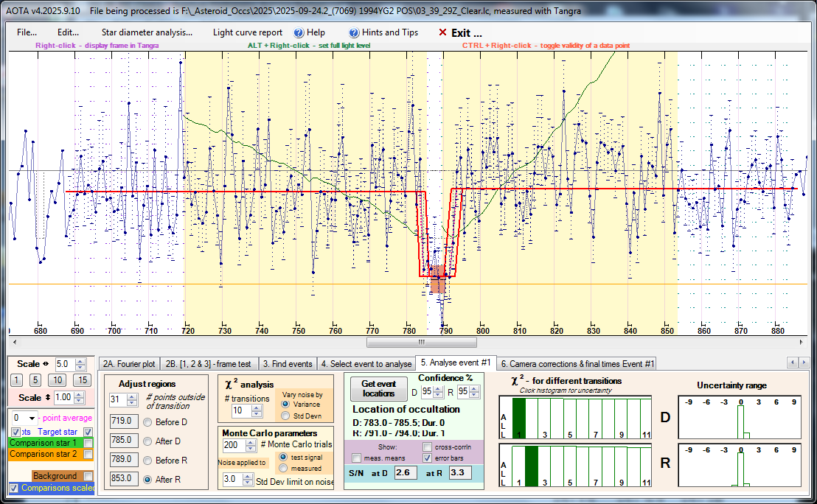Set horizontal scale with the 15 preset button

(82, 380)
